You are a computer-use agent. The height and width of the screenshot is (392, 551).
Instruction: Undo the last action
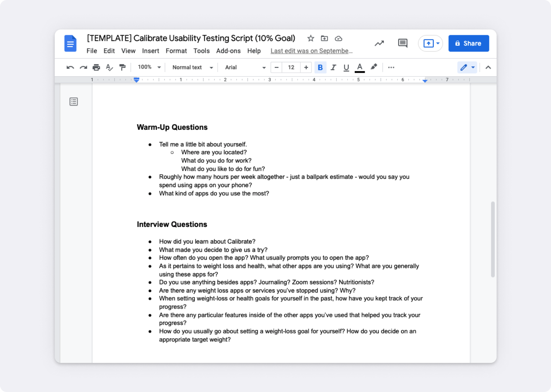(70, 67)
